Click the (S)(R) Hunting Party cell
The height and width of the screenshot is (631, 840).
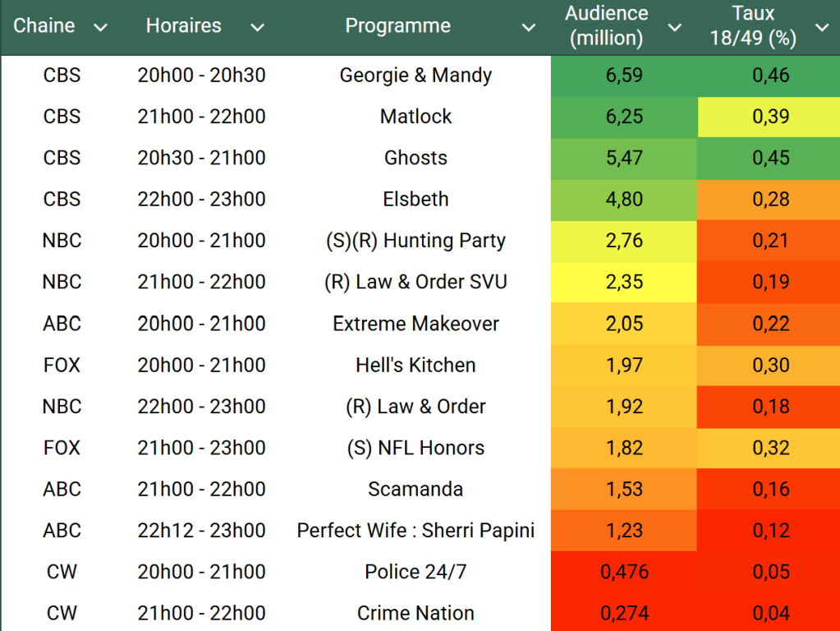click(415, 241)
